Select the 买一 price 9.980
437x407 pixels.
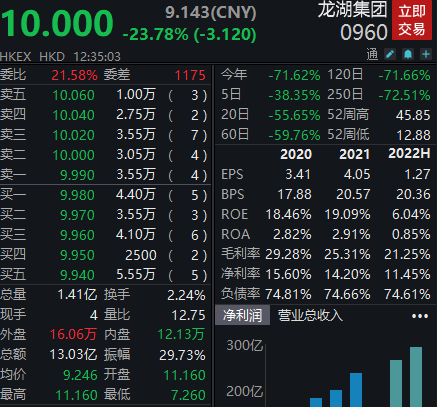click(77, 195)
